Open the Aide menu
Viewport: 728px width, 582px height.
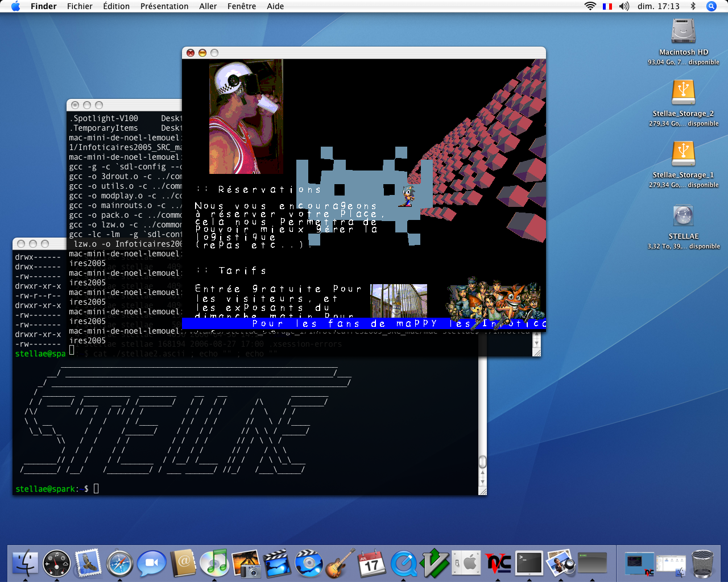pyautogui.click(x=275, y=6)
